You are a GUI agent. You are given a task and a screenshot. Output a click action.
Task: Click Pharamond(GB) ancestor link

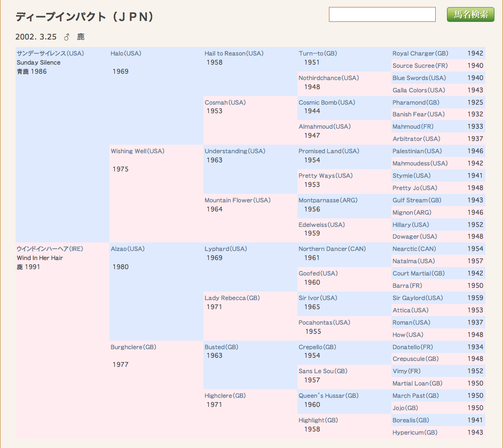pos(416,103)
